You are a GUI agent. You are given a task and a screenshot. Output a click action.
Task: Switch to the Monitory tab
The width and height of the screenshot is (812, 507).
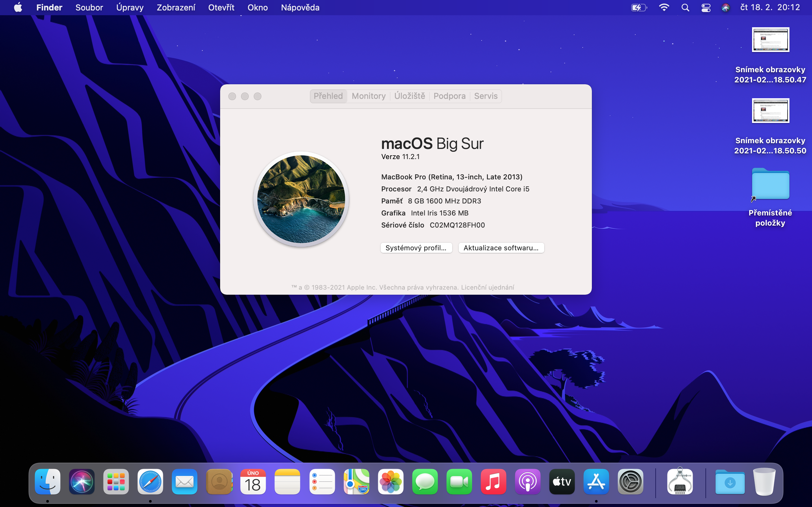pos(369,96)
